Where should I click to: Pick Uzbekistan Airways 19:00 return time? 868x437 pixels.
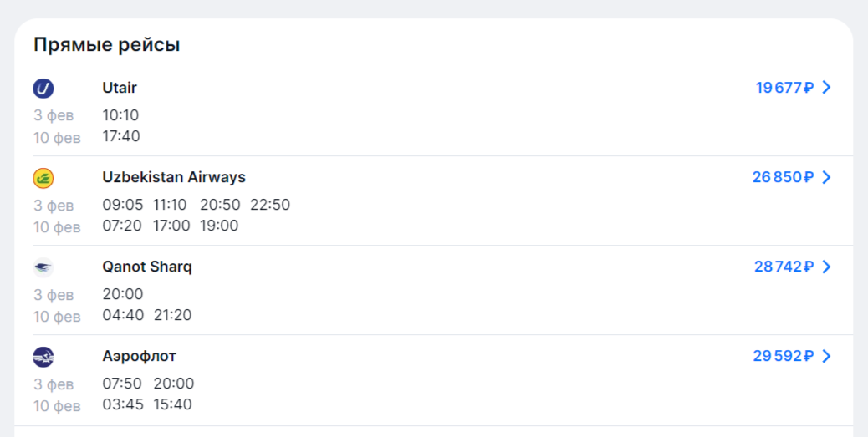pyautogui.click(x=219, y=226)
